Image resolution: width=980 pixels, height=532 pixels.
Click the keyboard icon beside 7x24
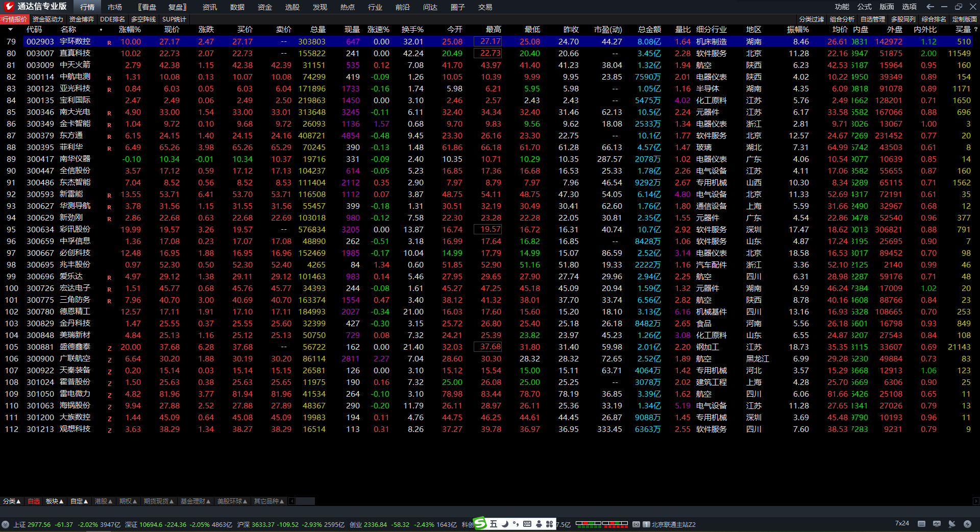[921, 524]
